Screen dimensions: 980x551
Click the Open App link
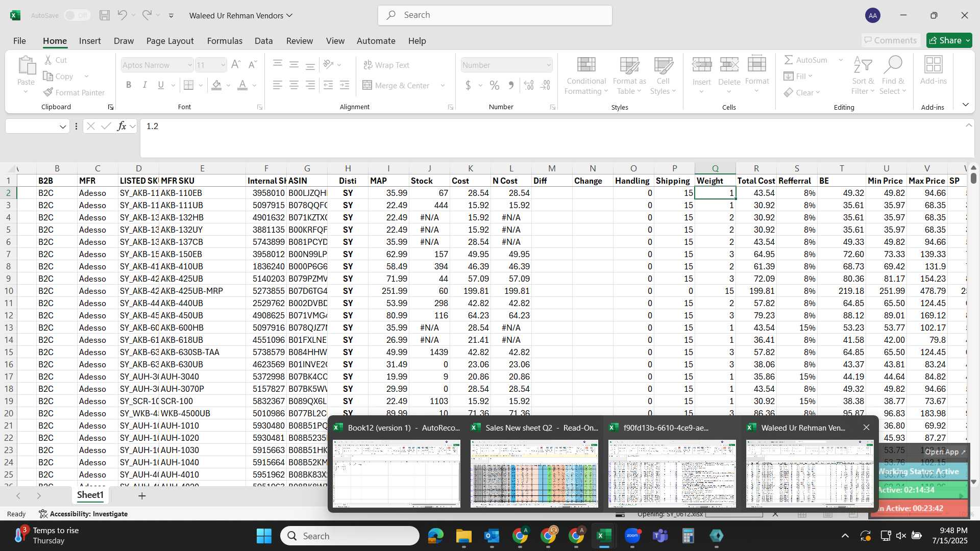point(945,452)
